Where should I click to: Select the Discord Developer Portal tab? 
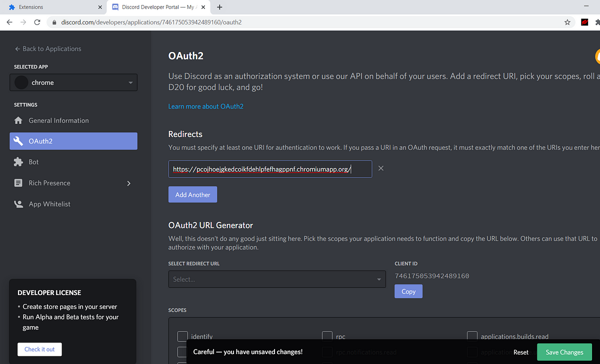coord(159,7)
